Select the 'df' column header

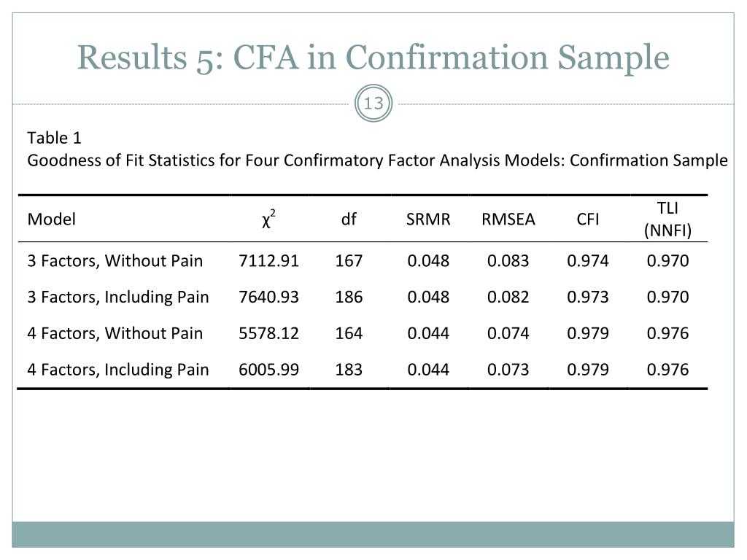click(x=349, y=219)
